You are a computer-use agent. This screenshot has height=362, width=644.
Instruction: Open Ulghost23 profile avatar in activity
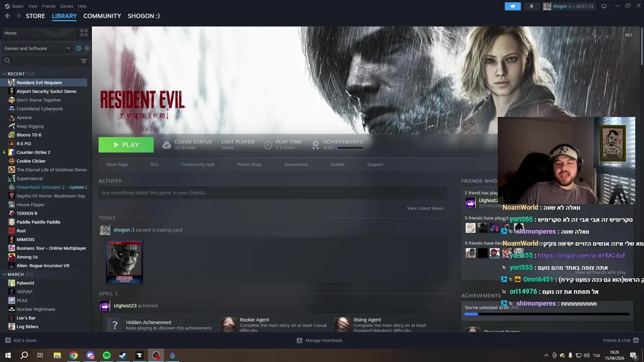pyautogui.click(x=105, y=306)
